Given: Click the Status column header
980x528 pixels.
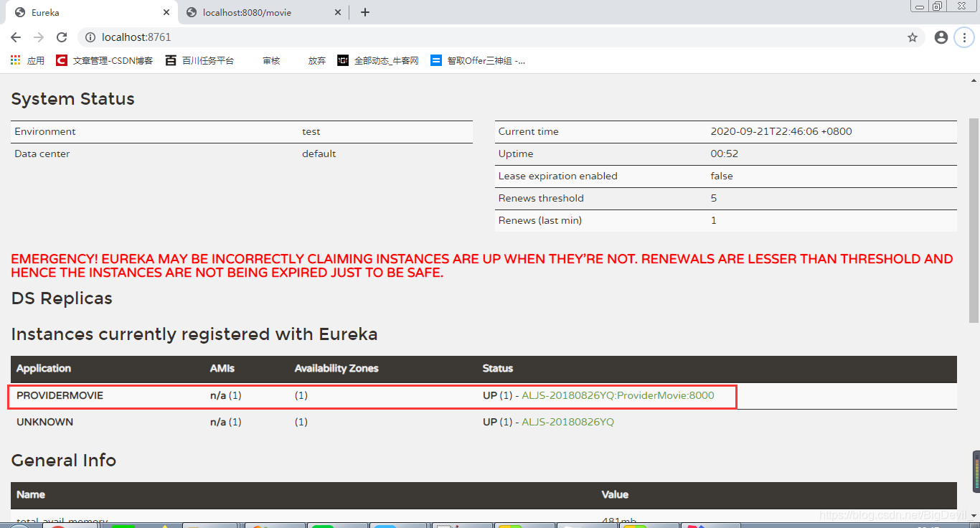Looking at the screenshot, I should [x=498, y=369].
